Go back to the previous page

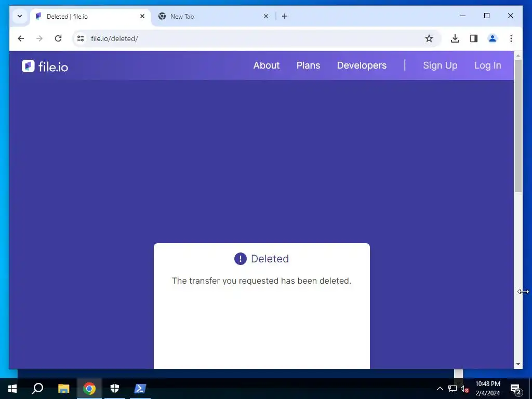click(x=21, y=38)
